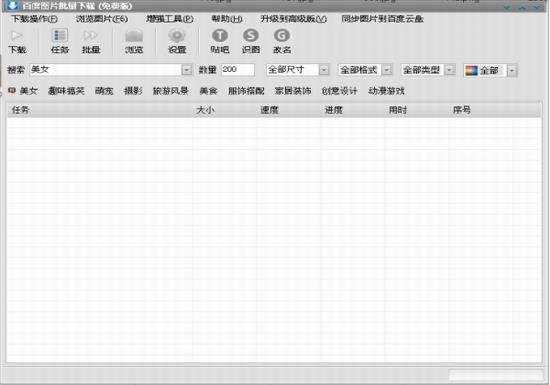Open the 下载操作(F) menu

pos(34,19)
